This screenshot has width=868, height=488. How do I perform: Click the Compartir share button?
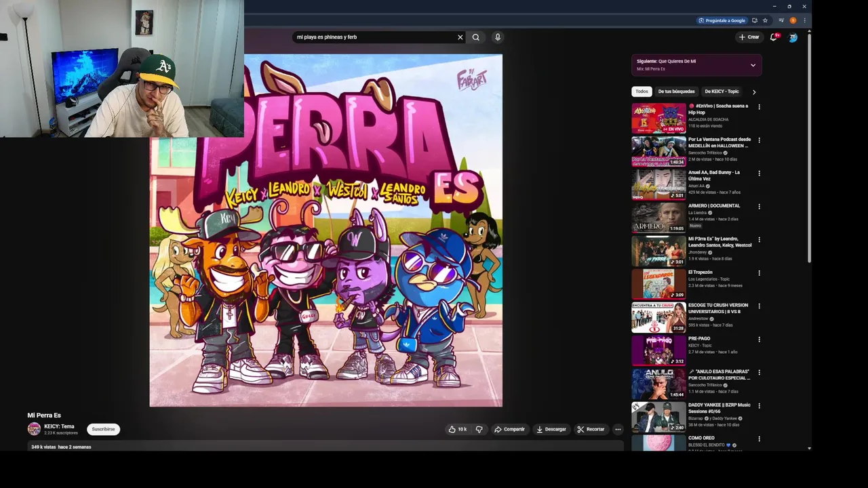tap(509, 429)
